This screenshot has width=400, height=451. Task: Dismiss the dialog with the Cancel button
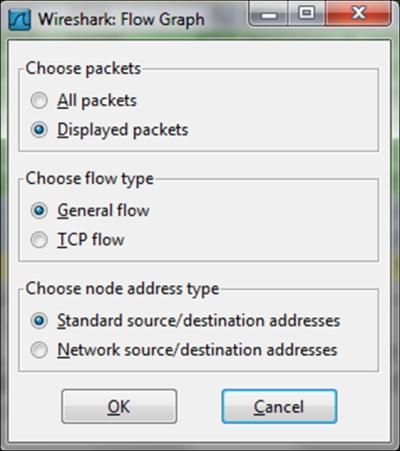pyautogui.click(x=279, y=406)
